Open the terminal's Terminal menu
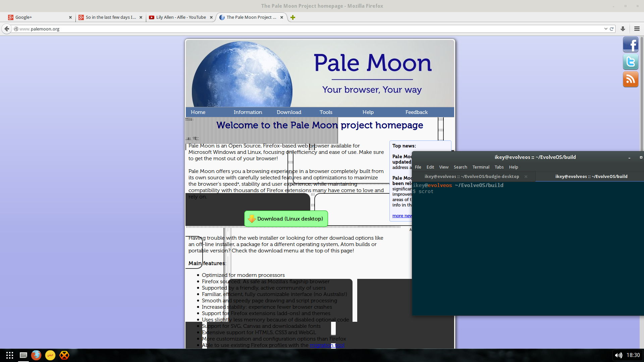 coord(481,167)
